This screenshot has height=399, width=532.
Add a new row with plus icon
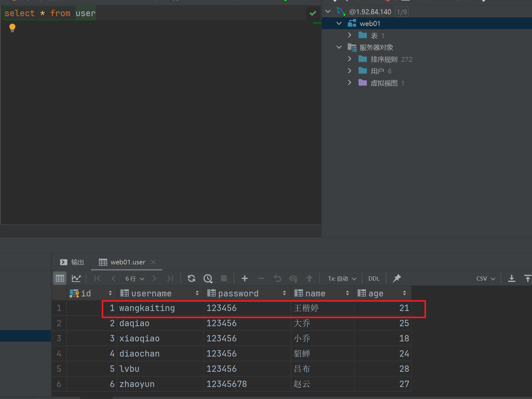pos(244,278)
